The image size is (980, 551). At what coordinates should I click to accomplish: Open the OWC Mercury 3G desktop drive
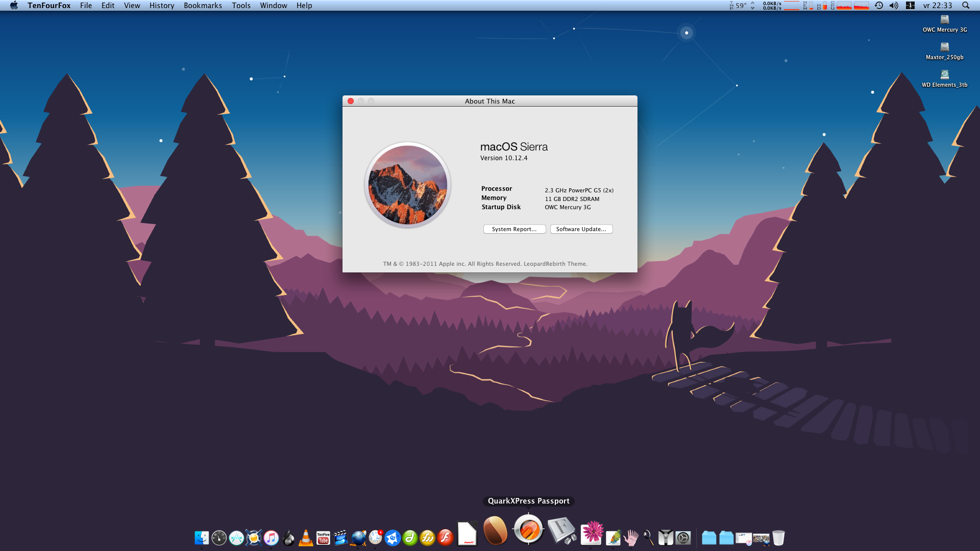point(945,20)
